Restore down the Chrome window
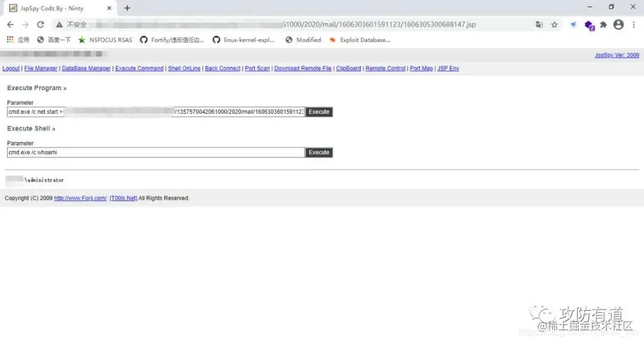Viewport: 644px width, 343px height. click(x=611, y=7)
